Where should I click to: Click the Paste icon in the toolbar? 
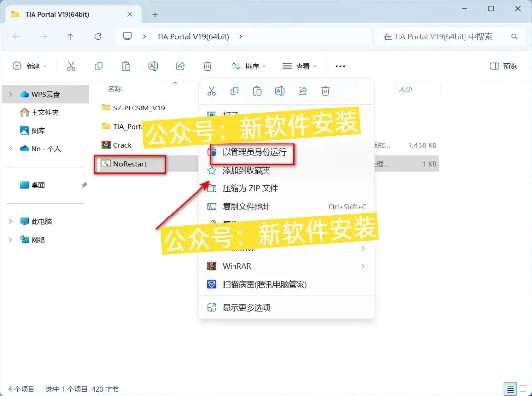[126, 66]
